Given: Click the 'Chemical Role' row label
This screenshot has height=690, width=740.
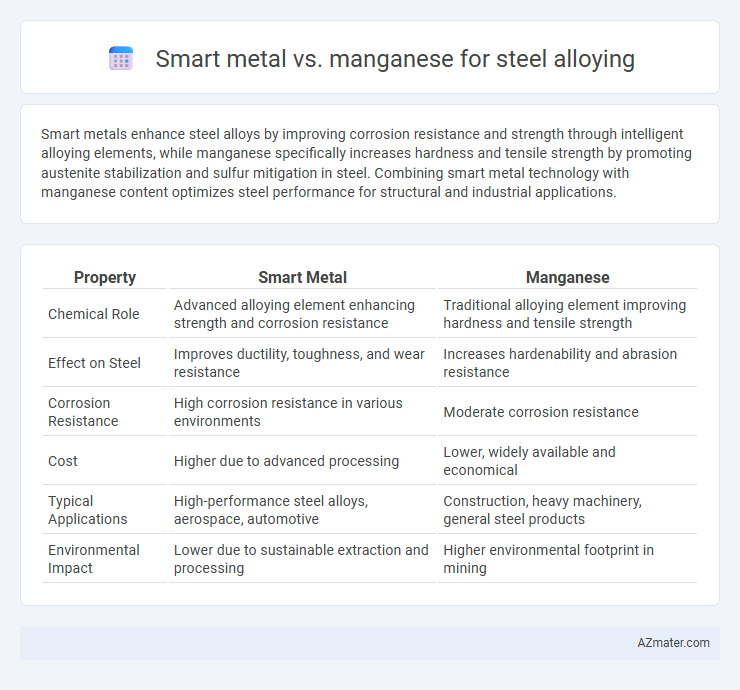Looking at the screenshot, I should pos(93,314).
